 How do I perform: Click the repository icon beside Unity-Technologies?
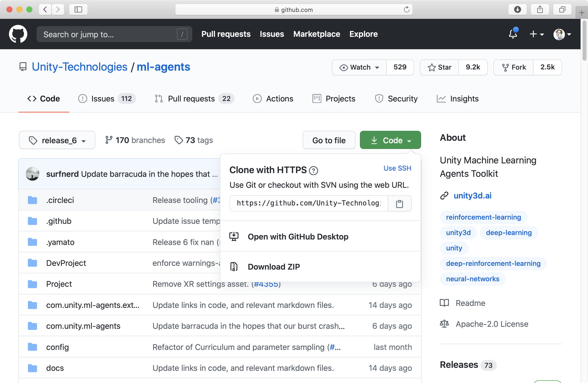[23, 67]
